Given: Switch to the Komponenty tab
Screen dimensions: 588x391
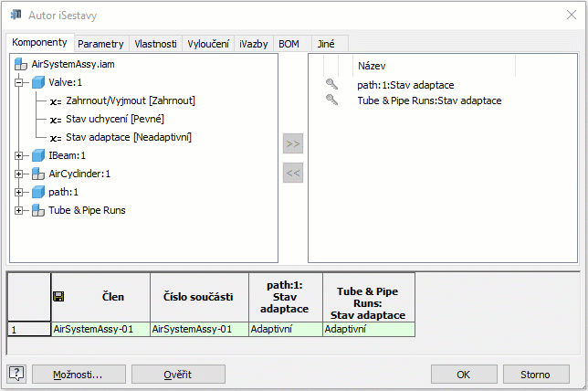Looking at the screenshot, I should [40, 42].
